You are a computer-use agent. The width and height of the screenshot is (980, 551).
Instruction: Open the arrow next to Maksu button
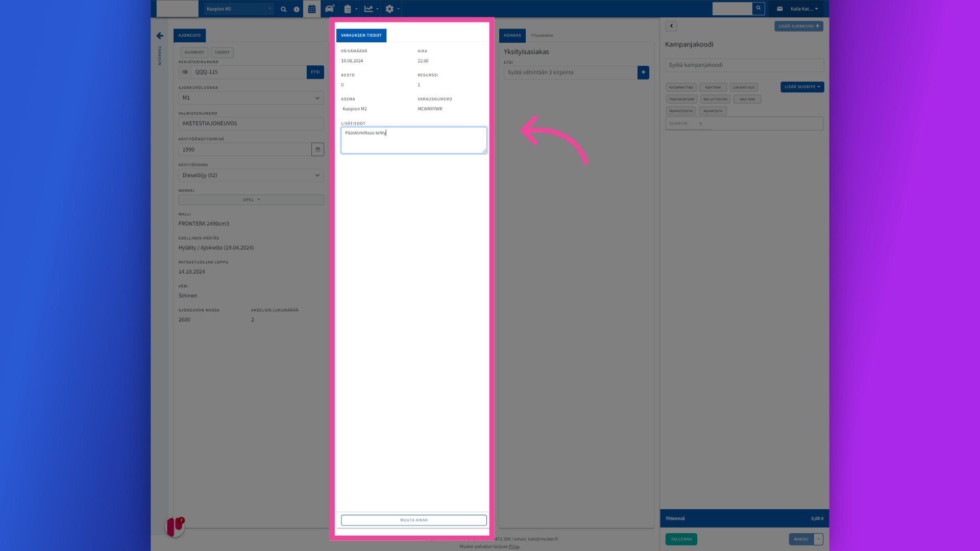click(x=818, y=539)
